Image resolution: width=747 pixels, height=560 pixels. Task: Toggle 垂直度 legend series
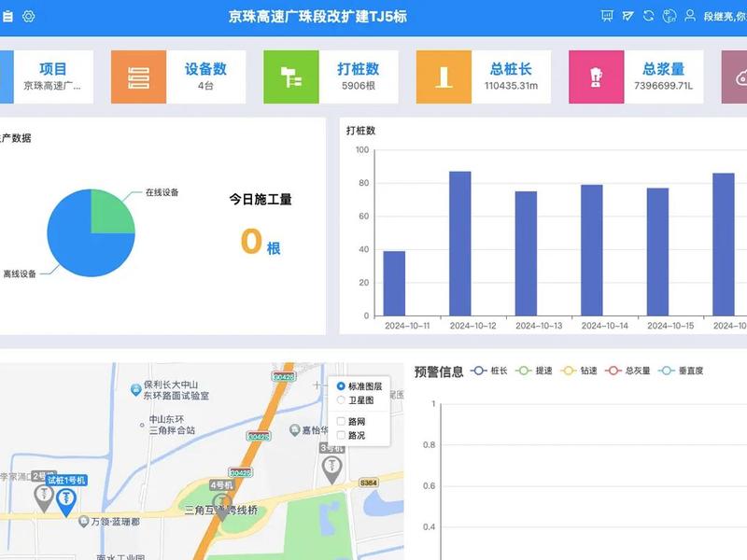click(682, 371)
